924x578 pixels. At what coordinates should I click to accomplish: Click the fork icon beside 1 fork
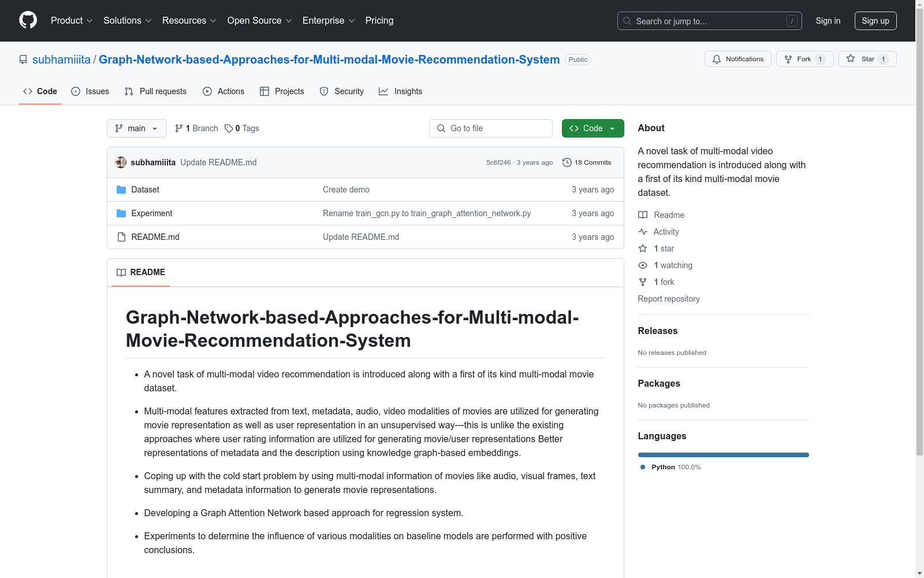(x=643, y=282)
